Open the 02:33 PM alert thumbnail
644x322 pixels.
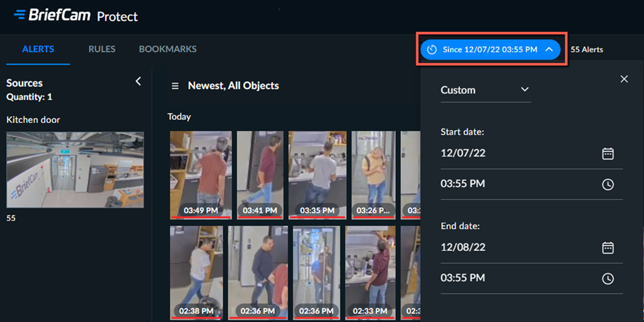[x=370, y=273]
